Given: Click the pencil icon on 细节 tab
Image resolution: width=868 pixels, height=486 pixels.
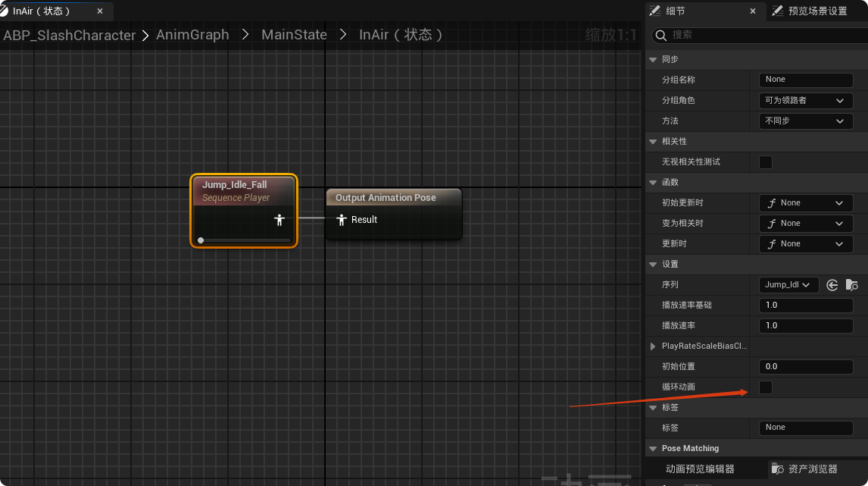Looking at the screenshot, I should point(655,11).
